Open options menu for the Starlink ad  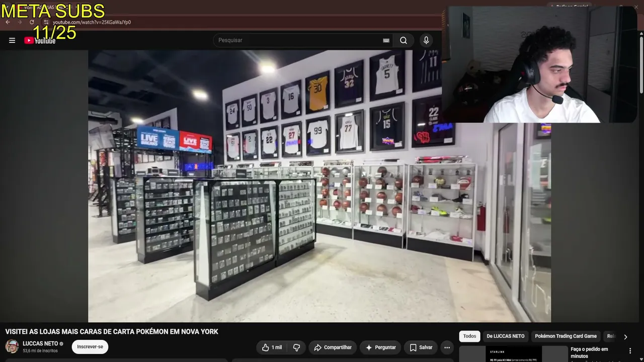[630, 351]
